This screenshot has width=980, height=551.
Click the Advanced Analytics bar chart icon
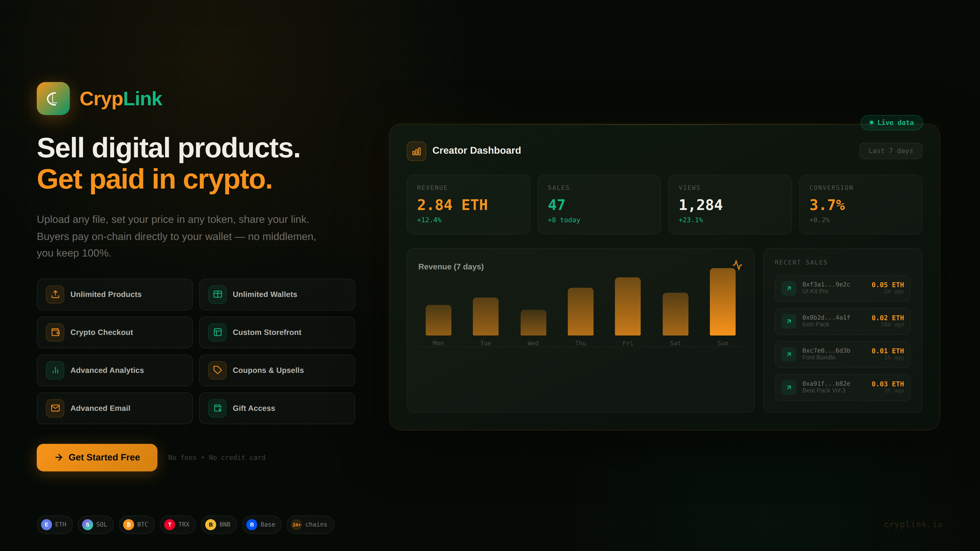tap(55, 370)
